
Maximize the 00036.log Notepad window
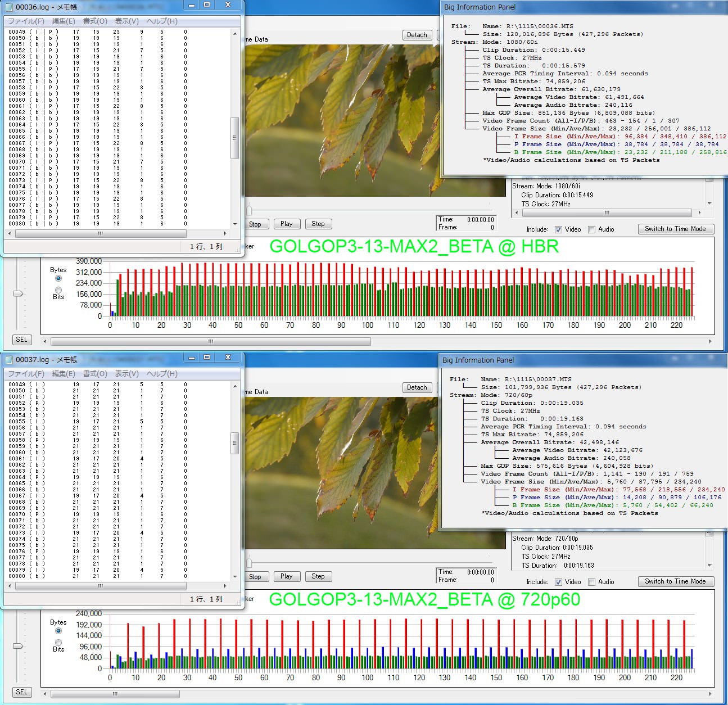[207, 5]
